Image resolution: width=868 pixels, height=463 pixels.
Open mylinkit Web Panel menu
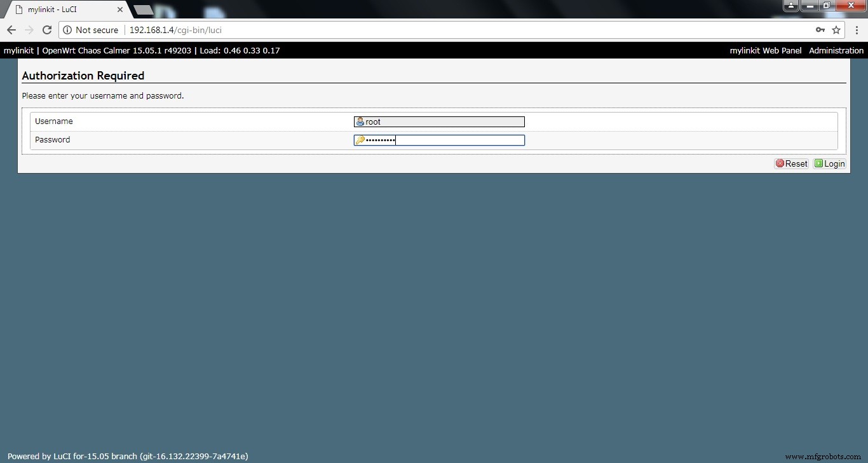pyautogui.click(x=765, y=50)
